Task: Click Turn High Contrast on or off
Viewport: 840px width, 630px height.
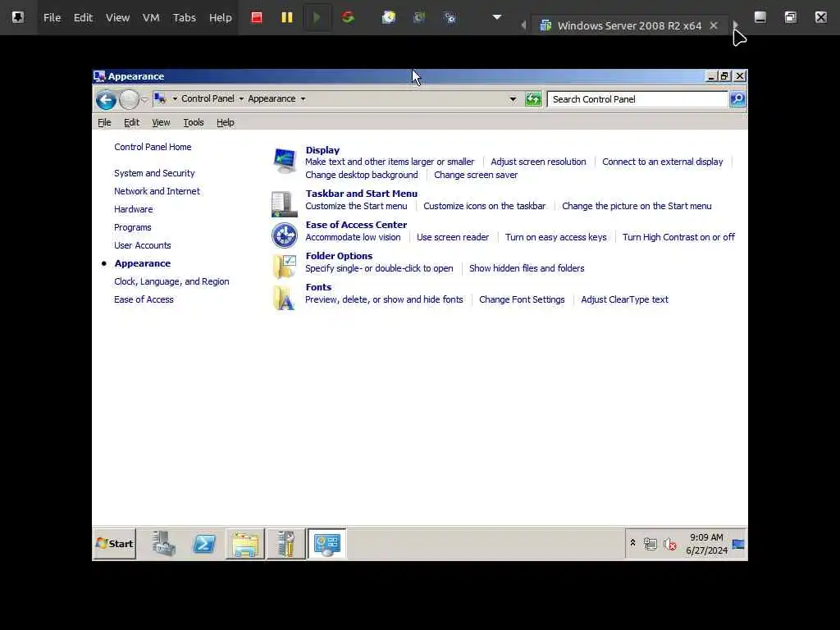Action: pos(678,237)
